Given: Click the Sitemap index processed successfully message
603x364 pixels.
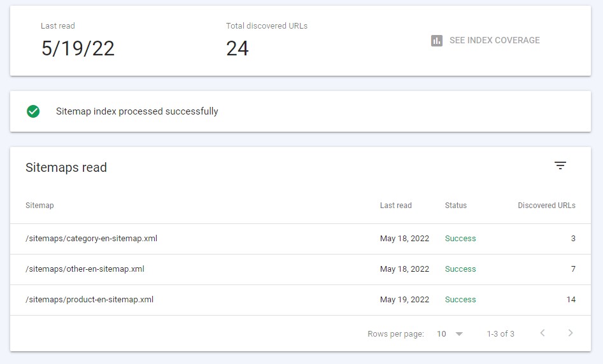Looking at the screenshot, I should click(137, 111).
